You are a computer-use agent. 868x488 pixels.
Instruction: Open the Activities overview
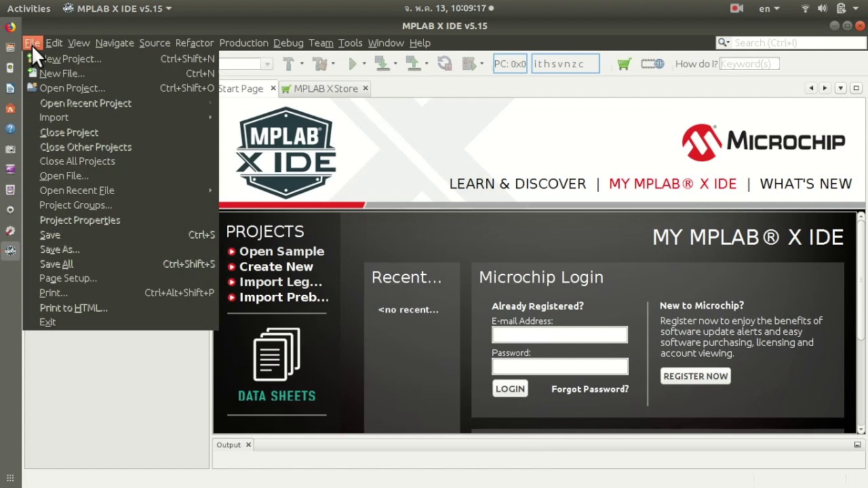tap(28, 8)
